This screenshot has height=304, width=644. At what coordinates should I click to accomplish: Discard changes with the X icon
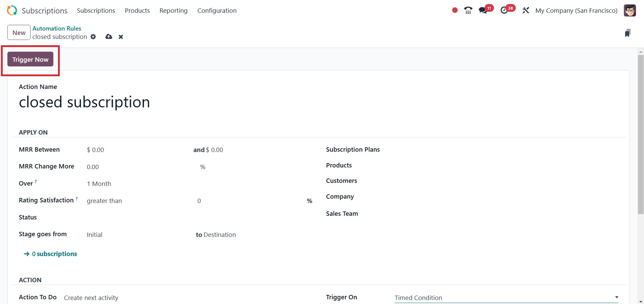click(x=121, y=37)
